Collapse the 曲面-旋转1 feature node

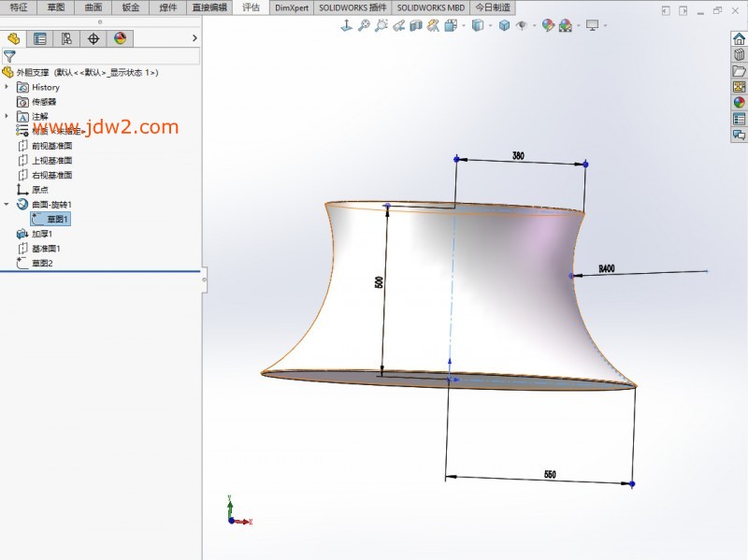(7, 204)
